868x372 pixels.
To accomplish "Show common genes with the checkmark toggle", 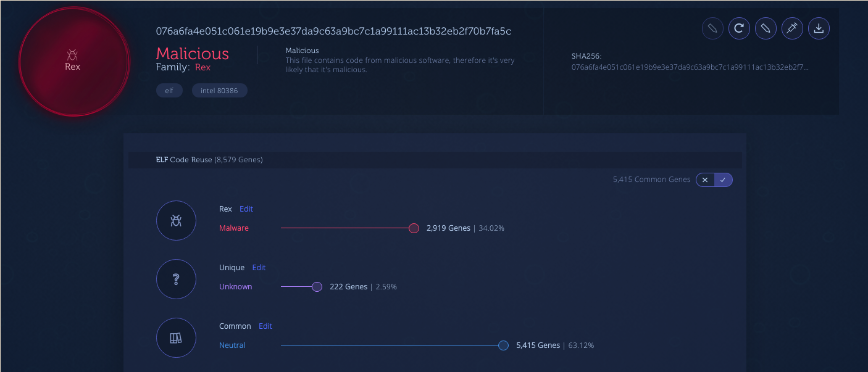I will coord(723,180).
